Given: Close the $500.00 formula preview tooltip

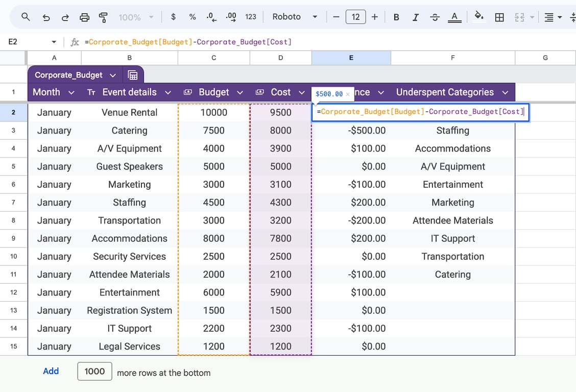Looking at the screenshot, I should coord(348,94).
